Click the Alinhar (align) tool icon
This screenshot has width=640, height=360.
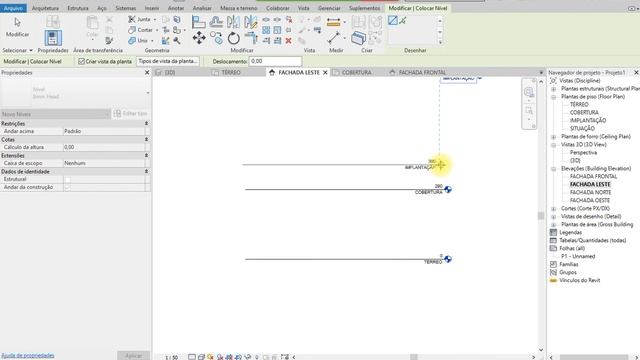click(x=199, y=22)
